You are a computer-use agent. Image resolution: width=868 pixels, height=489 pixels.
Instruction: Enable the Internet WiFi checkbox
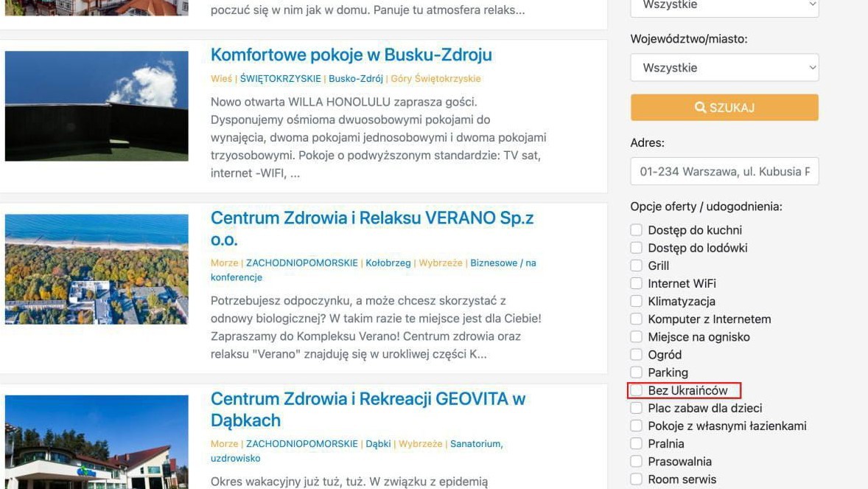pyautogui.click(x=637, y=283)
